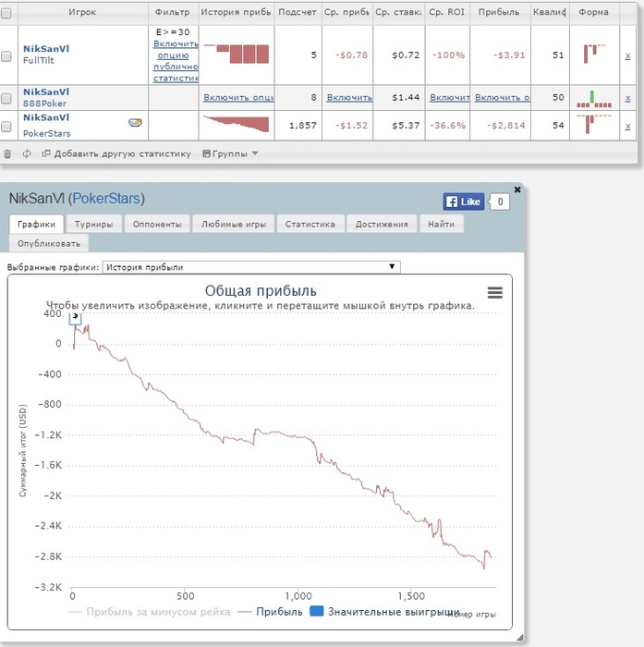Viewport: 644px width, 647px height.
Task: Click Включит link in 888Poker ROI column
Action: [450, 97]
